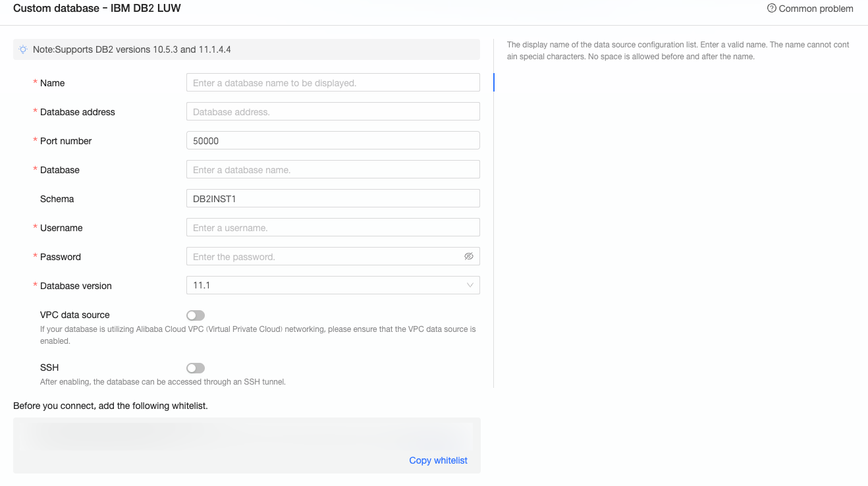Edit the Schema field containing DB2INST1
Screen dimensions: 868x486
[333, 199]
